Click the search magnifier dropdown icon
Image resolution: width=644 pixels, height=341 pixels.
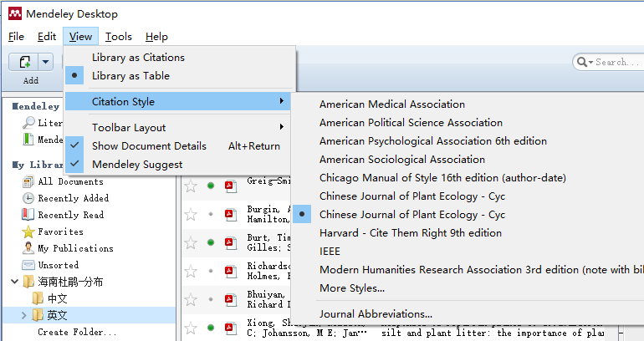pos(585,62)
